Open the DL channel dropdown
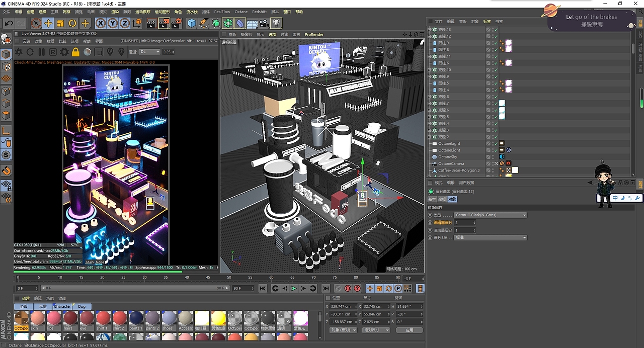This screenshot has width=644, height=348. pos(150,52)
